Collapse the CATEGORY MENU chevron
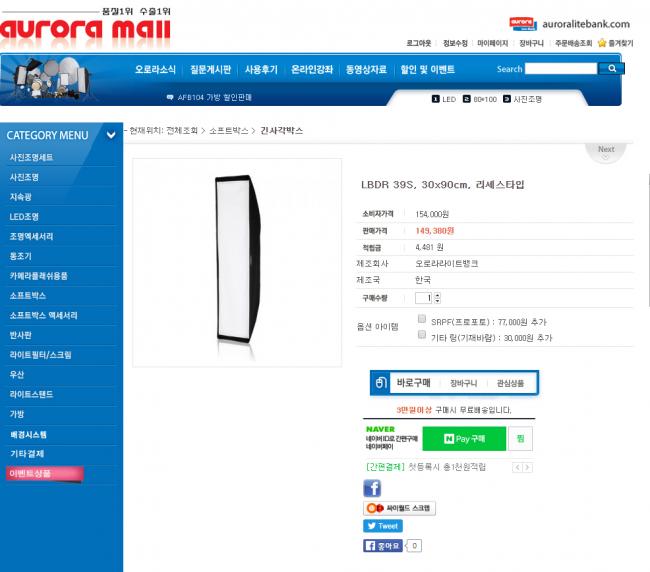The height and width of the screenshot is (572, 650). point(111,135)
